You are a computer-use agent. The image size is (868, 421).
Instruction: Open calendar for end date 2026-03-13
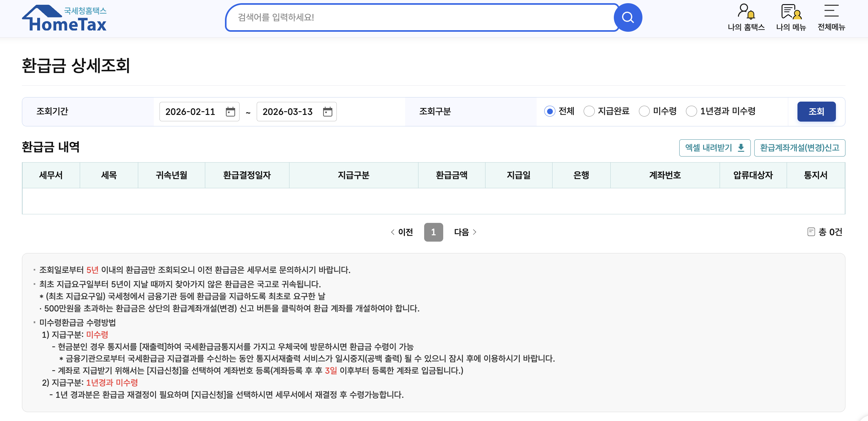(x=328, y=111)
